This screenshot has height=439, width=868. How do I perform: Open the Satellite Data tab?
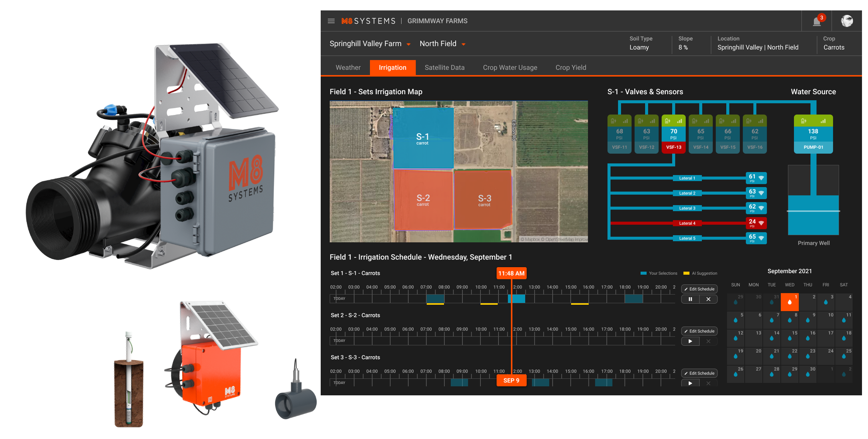click(444, 67)
